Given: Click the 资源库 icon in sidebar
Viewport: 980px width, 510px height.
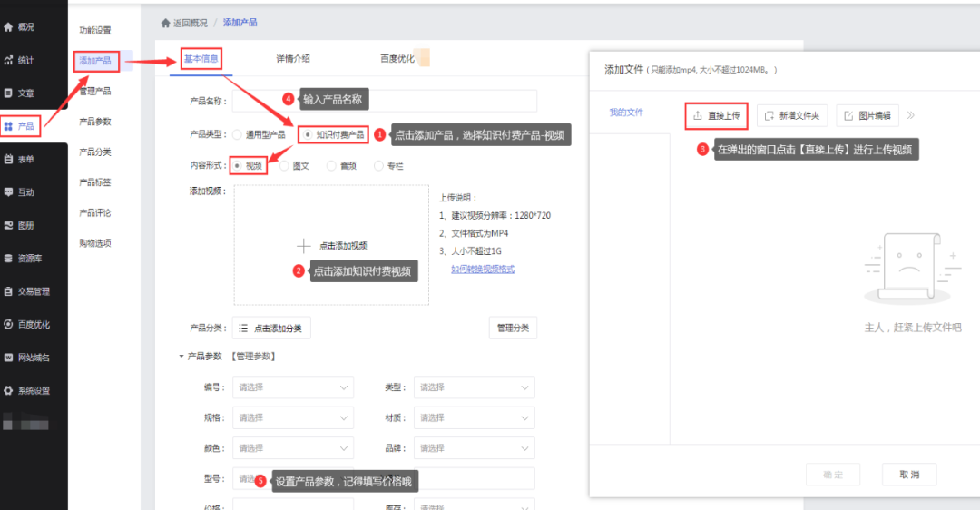Looking at the screenshot, I should point(9,259).
